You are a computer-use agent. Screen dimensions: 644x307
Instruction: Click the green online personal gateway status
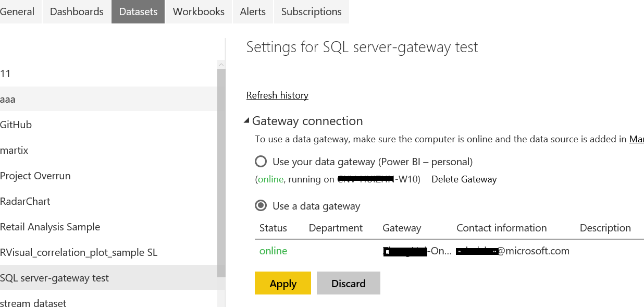[270, 179]
